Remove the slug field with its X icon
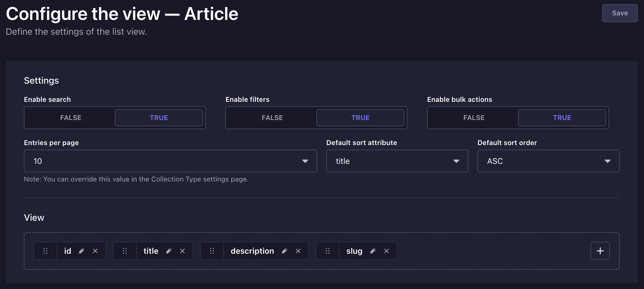The width and height of the screenshot is (644, 289). (386, 251)
